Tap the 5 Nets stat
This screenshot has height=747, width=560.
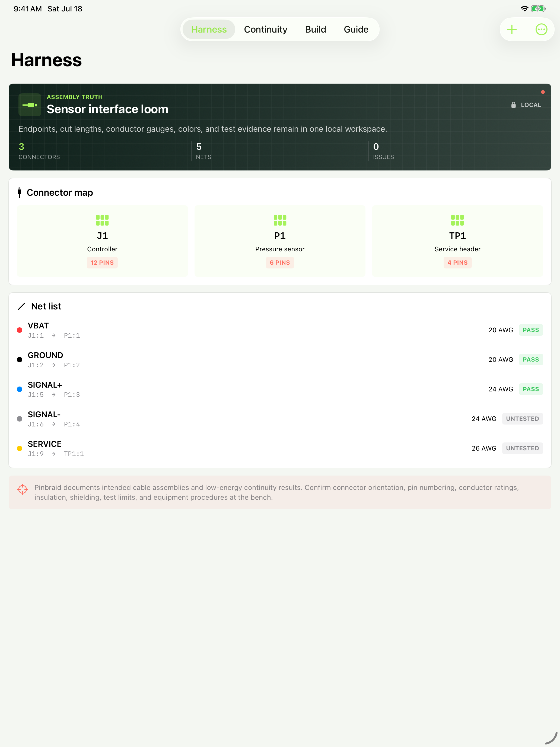(203, 151)
